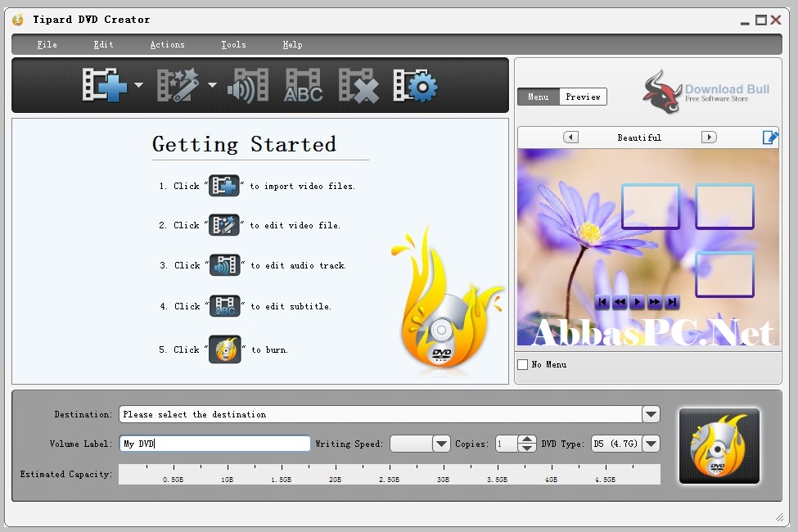Click edit video icon in step 2
The height and width of the screenshot is (532, 798).
(x=224, y=225)
